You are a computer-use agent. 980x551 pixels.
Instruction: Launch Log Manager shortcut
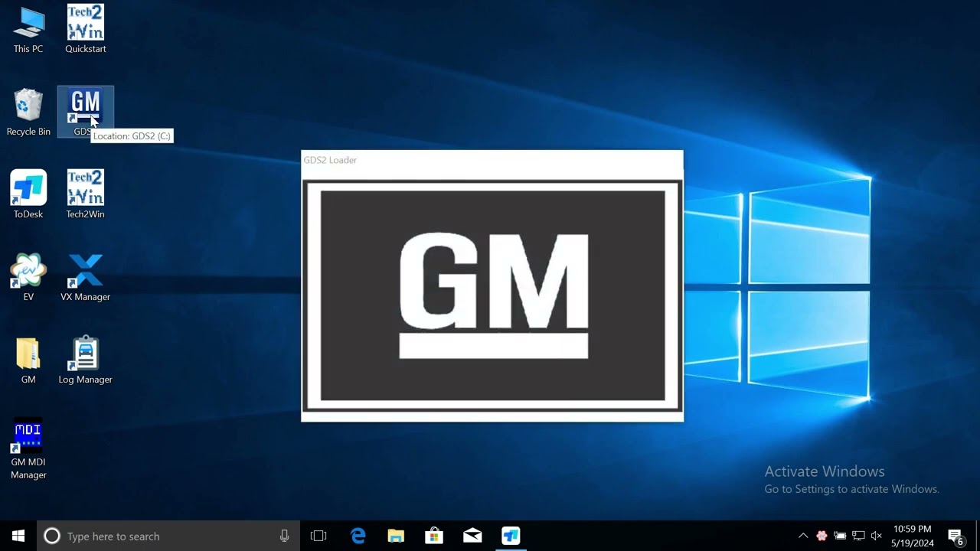(x=85, y=360)
